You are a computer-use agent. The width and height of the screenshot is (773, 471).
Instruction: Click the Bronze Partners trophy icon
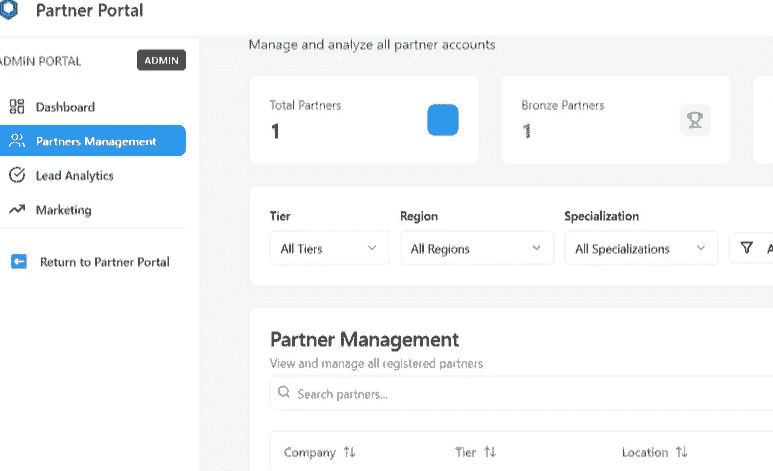(694, 121)
